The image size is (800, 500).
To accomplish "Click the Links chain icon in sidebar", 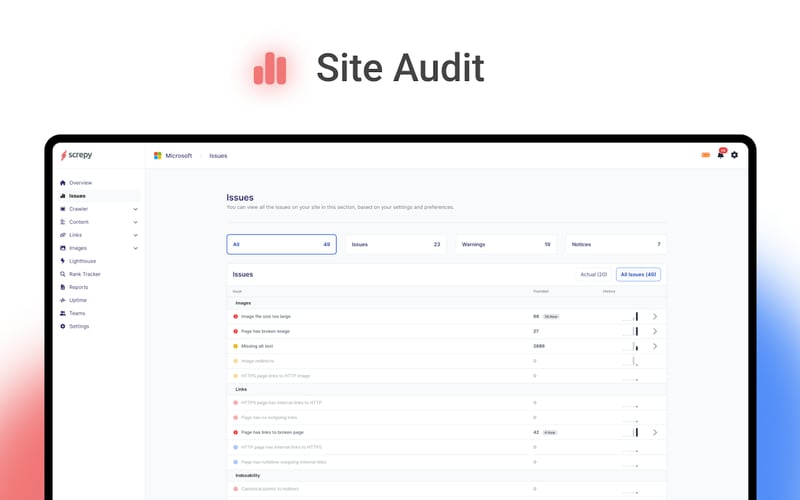I will point(63,235).
